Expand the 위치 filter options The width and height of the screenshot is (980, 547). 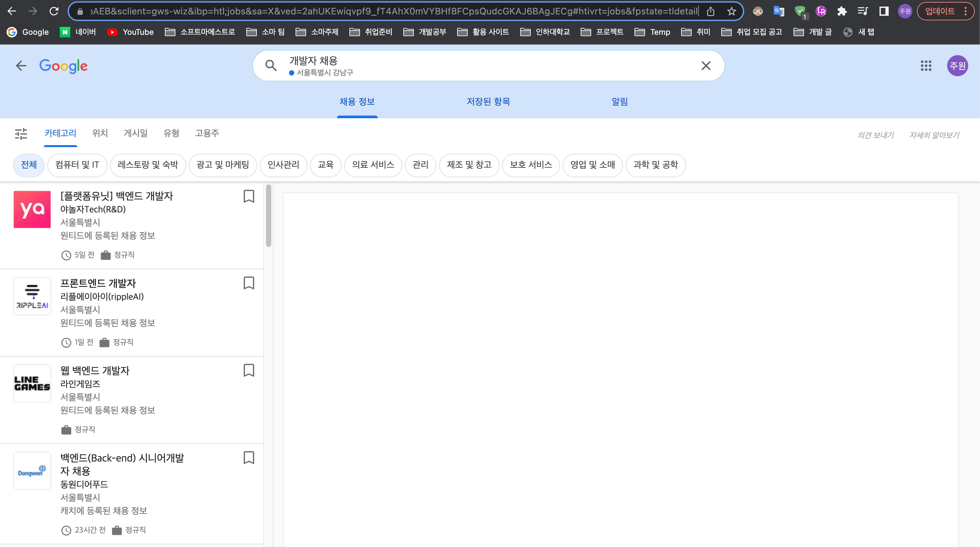(100, 133)
